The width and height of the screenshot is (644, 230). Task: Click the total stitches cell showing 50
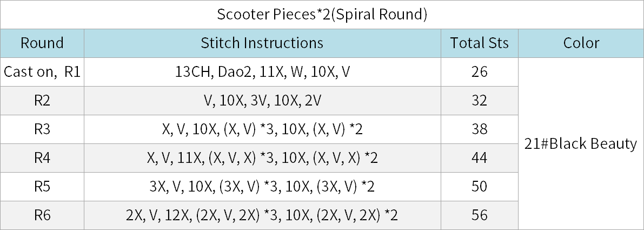[x=480, y=187]
